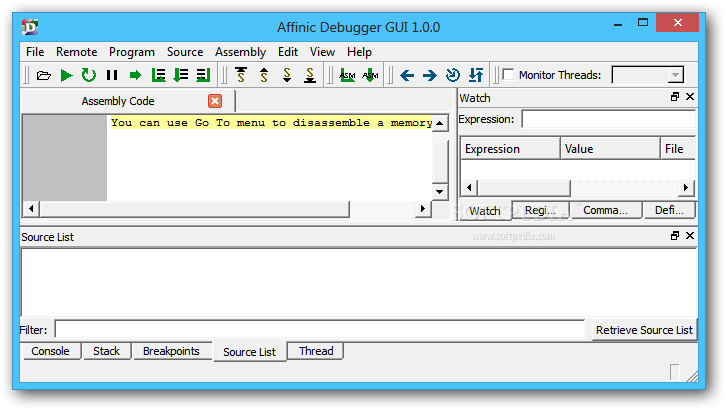
Task: Click the Retrieve Source List button
Action: point(644,330)
